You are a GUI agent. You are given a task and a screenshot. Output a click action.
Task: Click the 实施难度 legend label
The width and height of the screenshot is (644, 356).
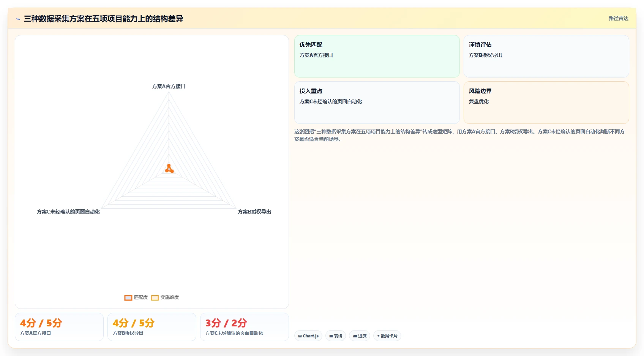[x=169, y=297]
